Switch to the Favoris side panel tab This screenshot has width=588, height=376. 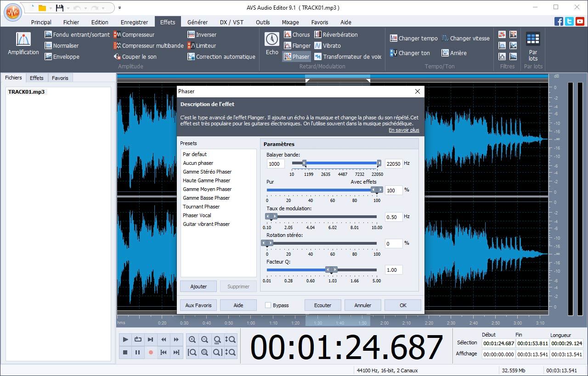coord(60,78)
